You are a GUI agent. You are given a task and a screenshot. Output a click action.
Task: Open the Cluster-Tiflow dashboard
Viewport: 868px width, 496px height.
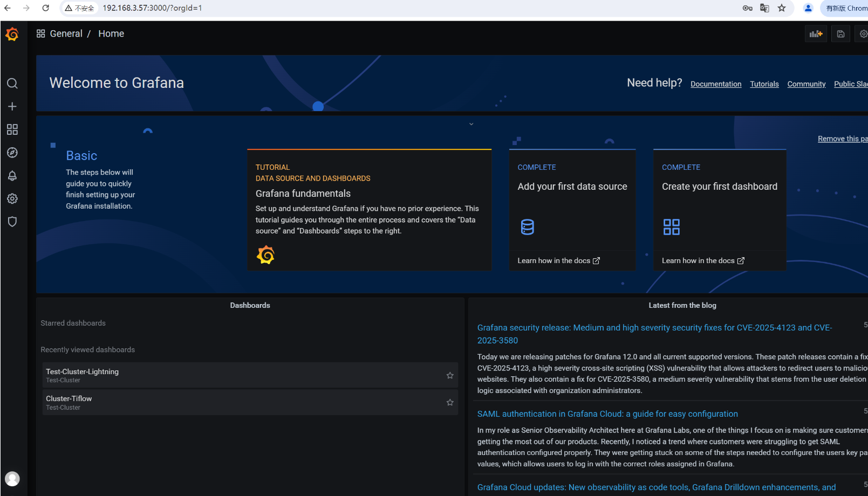coord(250,402)
